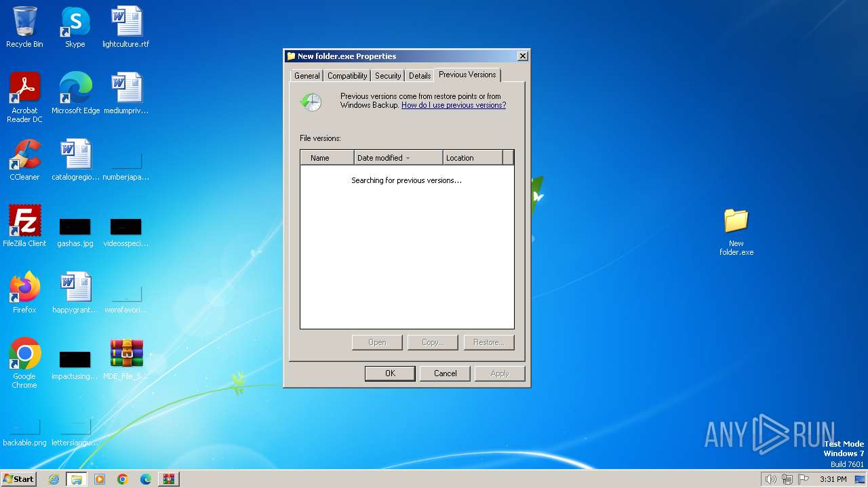Select the MDE_File_S... WinRAR archive
Image resolution: width=868 pixels, height=488 pixels.
point(126,359)
